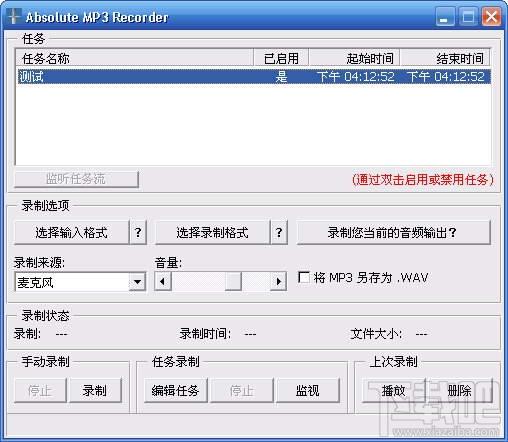The image size is (508, 442).
Task: Click the 是 enabled cell of 测试
Action: pos(281,77)
